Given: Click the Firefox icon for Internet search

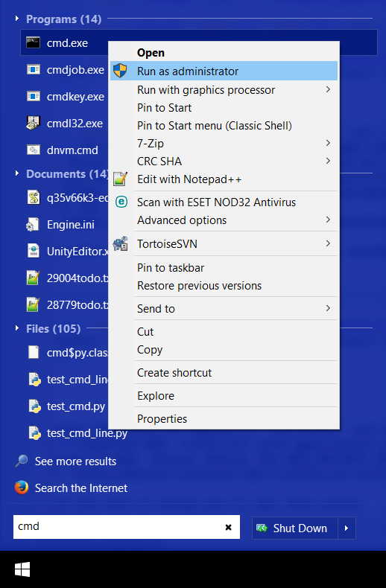Looking at the screenshot, I should 22,488.
